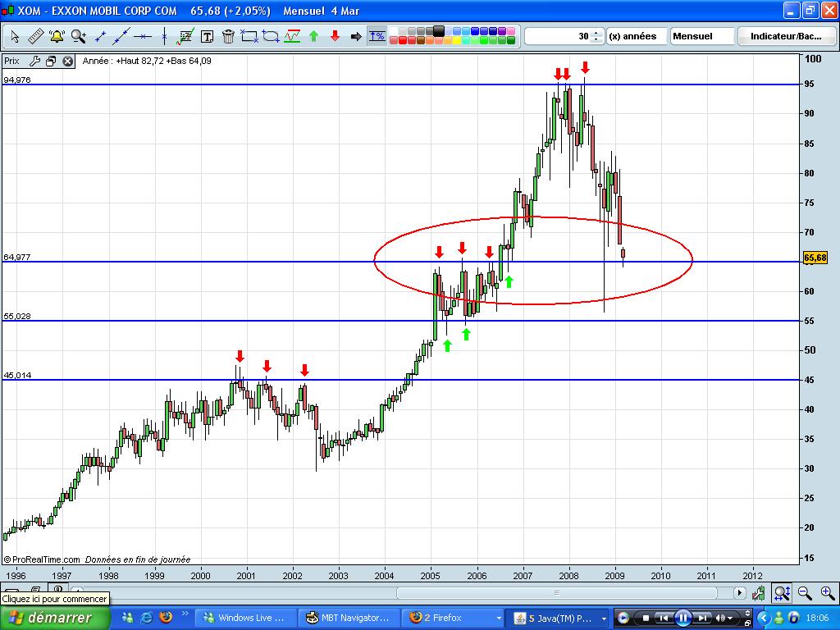Image resolution: width=840 pixels, height=630 pixels.
Task: Launch Internet Explorer from quick launch
Action: click(146, 617)
